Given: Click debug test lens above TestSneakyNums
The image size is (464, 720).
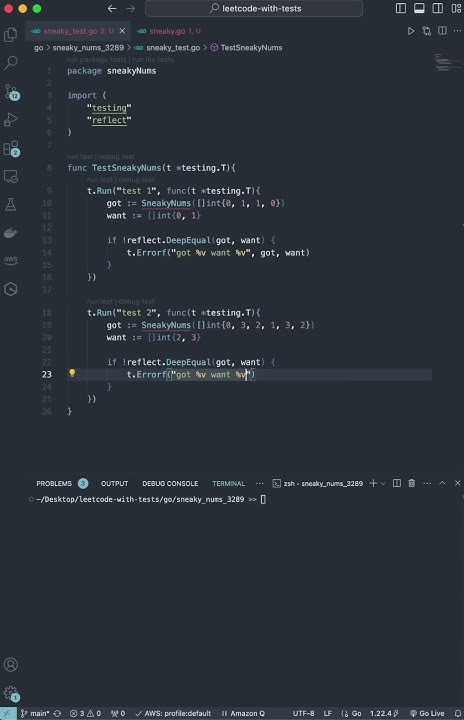Looking at the screenshot, I should coord(117,157).
